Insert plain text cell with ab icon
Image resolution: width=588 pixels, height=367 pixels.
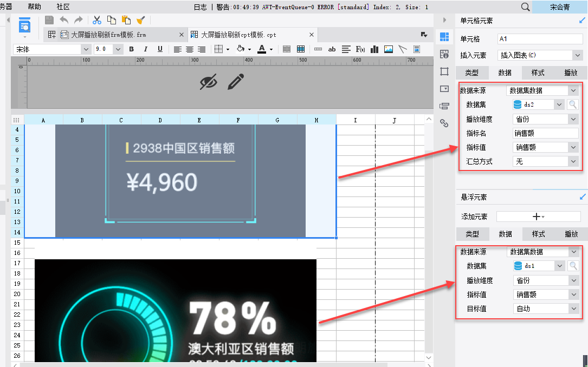click(332, 49)
